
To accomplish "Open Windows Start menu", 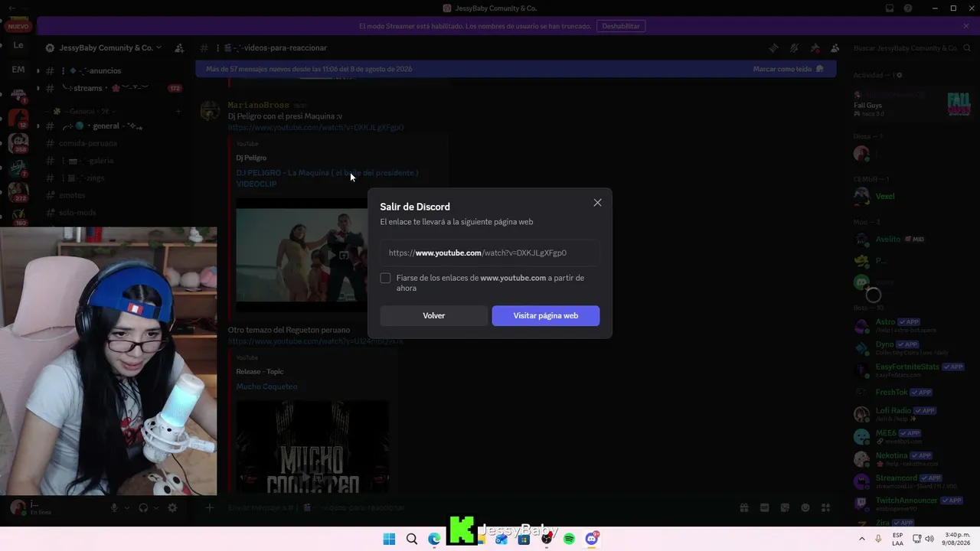I will point(389,539).
